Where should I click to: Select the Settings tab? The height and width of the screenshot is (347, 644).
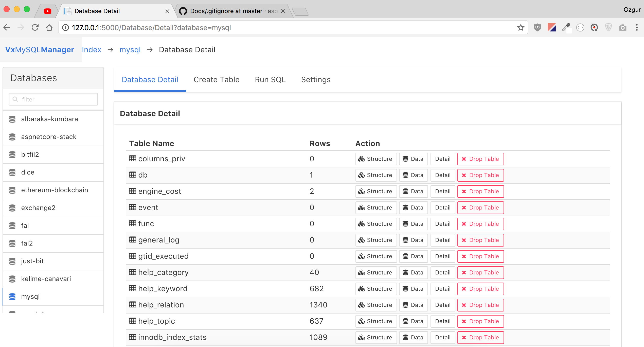click(x=316, y=80)
